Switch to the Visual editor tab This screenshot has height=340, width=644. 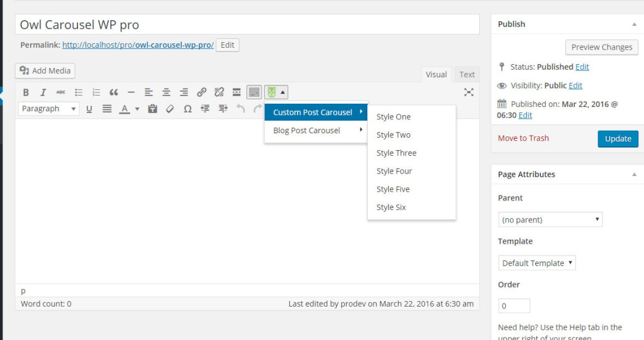436,74
